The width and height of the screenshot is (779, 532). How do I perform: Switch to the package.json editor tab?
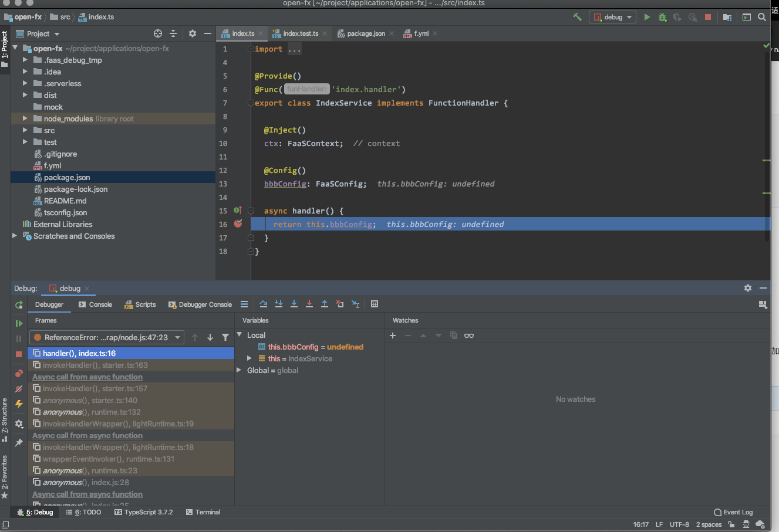tap(365, 33)
